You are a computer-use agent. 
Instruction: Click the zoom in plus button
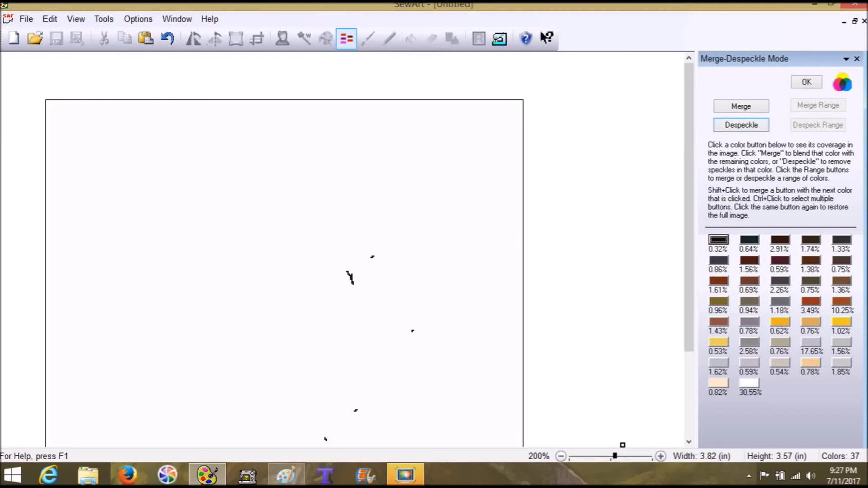pos(660,456)
